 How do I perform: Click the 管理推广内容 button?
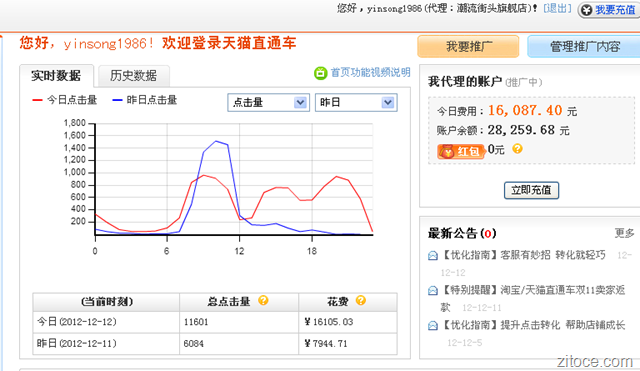click(584, 47)
